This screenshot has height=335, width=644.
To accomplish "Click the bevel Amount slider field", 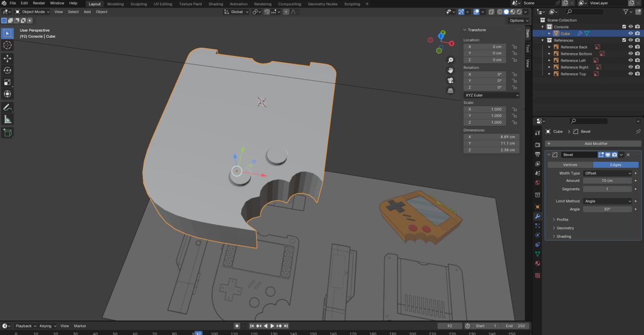I will 607,181.
